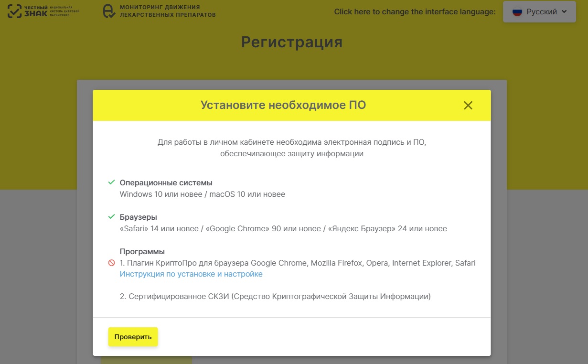Viewport: 588px width, 364px height.
Task: Click the green checkmark beside Браузеры
Action: tap(110, 216)
